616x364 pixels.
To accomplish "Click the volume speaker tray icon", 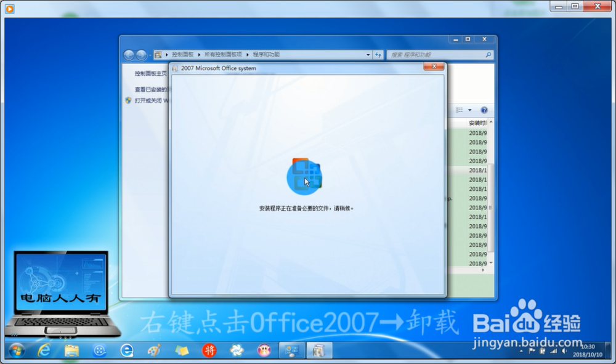I will pyautogui.click(x=564, y=351).
